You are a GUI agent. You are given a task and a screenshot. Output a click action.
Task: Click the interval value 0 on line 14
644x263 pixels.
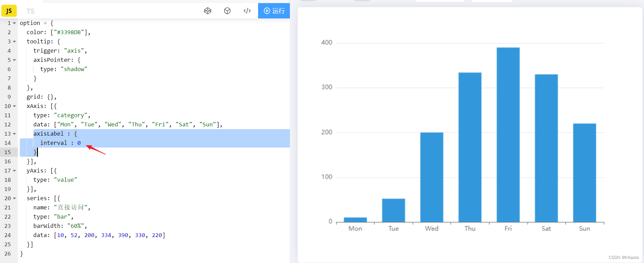pos(79,143)
